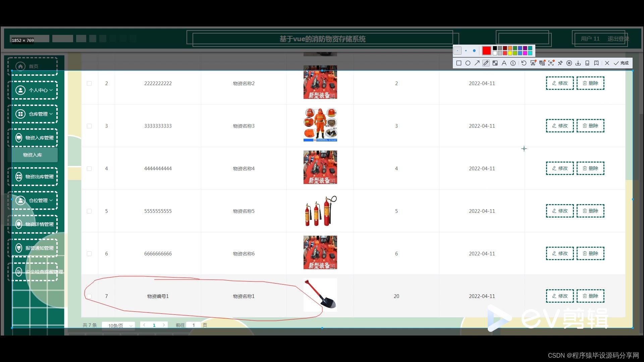This screenshot has width=644, height=362.
Task: Undo the last annotation
Action: click(x=524, y=63)
